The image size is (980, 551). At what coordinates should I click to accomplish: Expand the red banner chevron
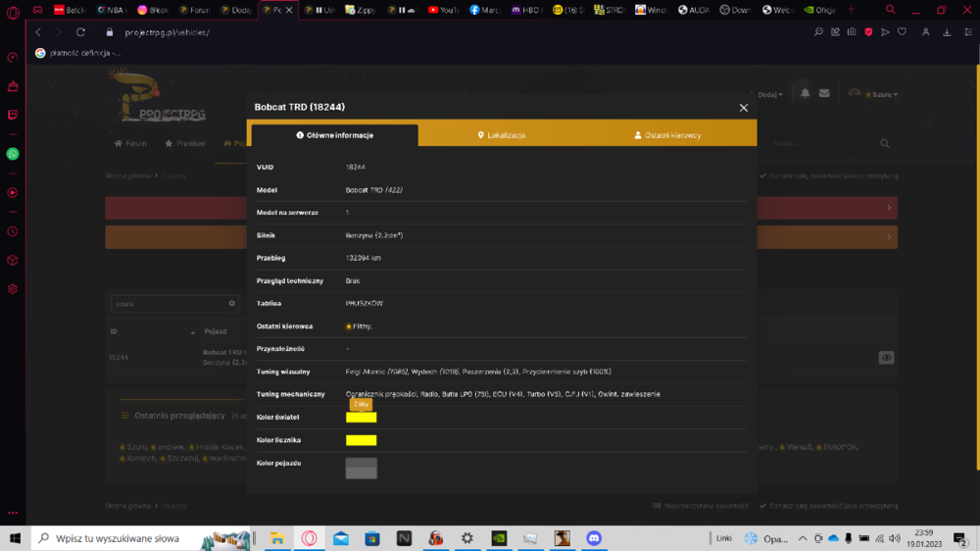click(x=889, y=208)
